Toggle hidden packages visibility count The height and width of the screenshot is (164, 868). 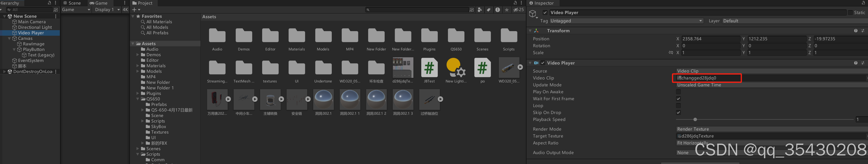[x=519, y=10]
